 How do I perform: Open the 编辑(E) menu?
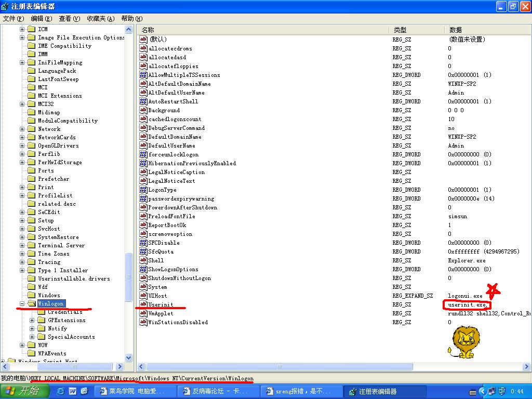pyautogui.click(x=42, y=19)
